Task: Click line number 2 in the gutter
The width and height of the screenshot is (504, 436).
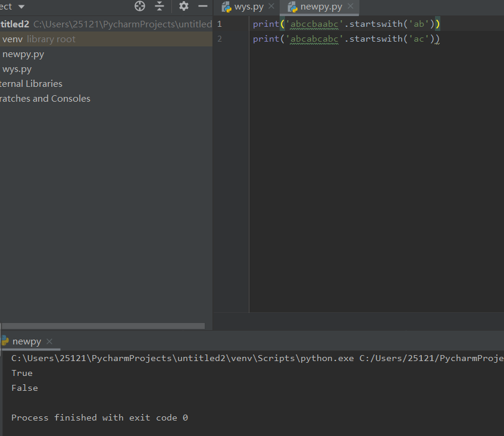Action: click(x=220, y=39)
